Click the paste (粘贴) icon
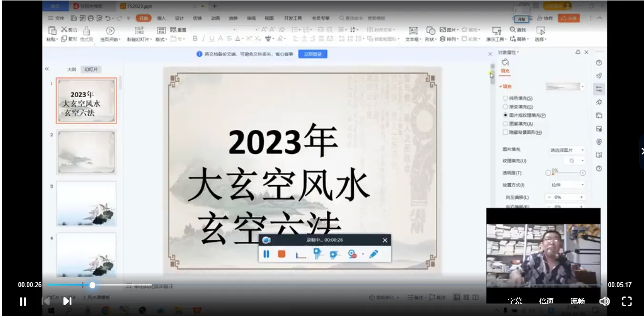Viewport: 644px width, 316px height. [x=52, y=31]
